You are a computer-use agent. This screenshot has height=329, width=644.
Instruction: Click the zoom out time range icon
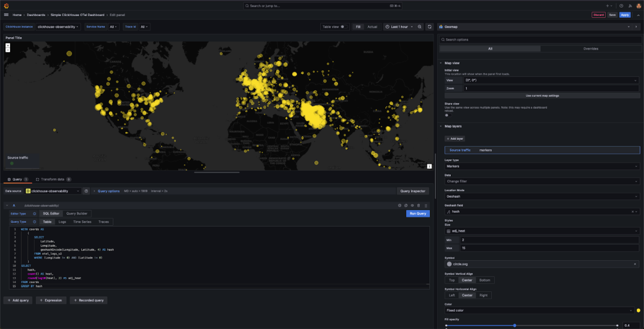coord(420,27)
